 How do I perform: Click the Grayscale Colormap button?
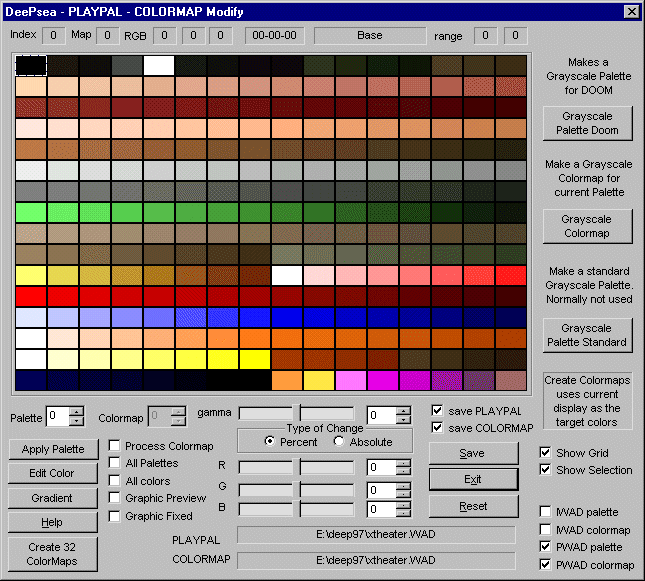click(586, 226)
